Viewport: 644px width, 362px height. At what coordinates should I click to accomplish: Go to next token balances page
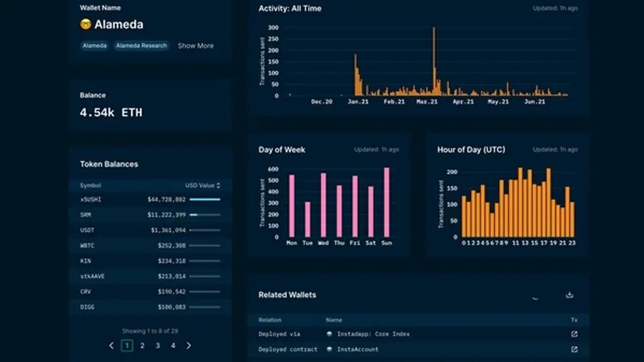[x=189, y=346]
